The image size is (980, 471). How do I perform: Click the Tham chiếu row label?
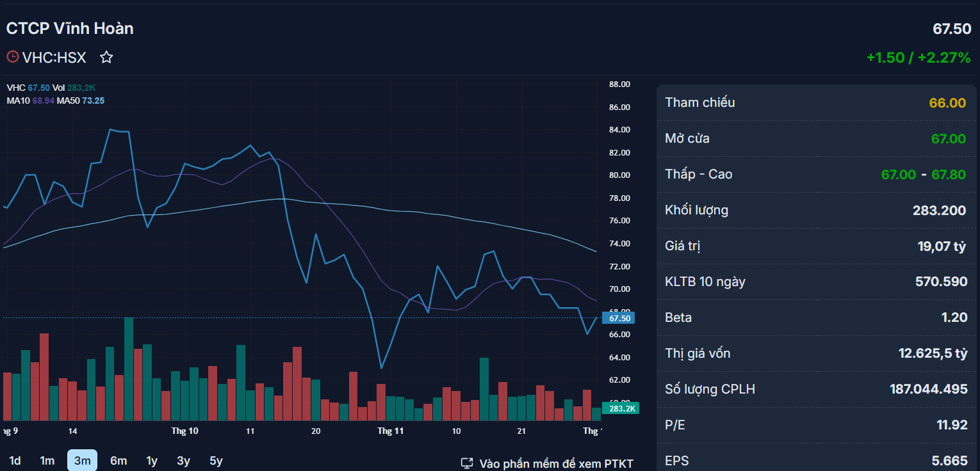click(700, 102)
